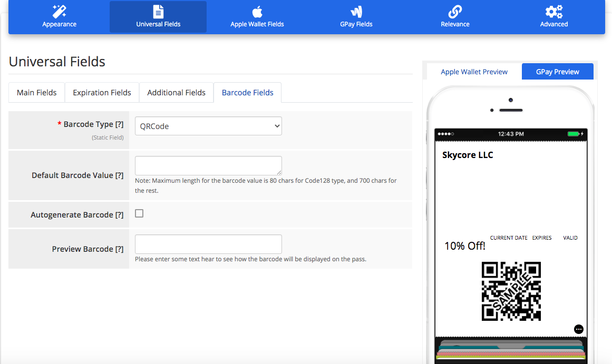Screen dimensions: 612x364
Task: Switch to Expiration Fields tab
Action: [102, 93]
